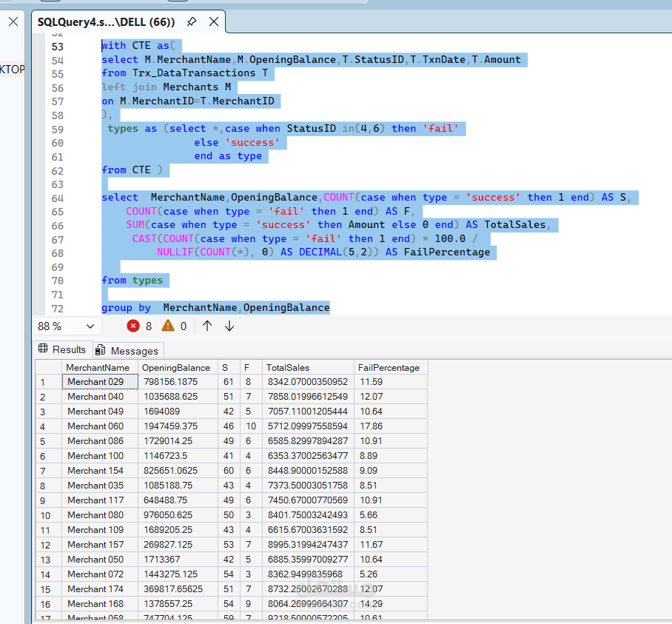Place cursor on line 53 'with CTE as('
Image resolution: width=672 pixels, height=624 pixels.
[138, 45]
